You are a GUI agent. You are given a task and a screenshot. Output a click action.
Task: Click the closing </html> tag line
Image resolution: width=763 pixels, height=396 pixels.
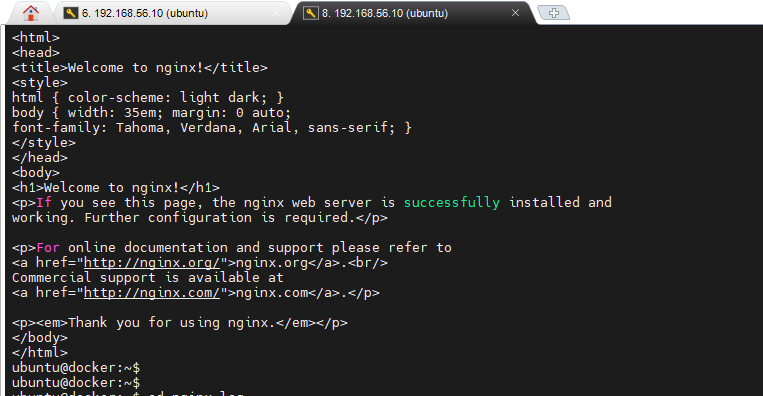pyautogui.click(x=40, y=353)
